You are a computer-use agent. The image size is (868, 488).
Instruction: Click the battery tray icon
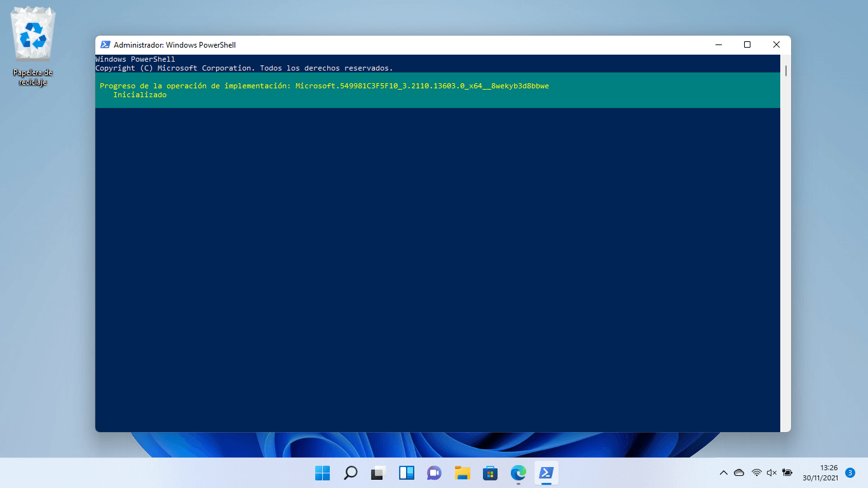point(787,473)
